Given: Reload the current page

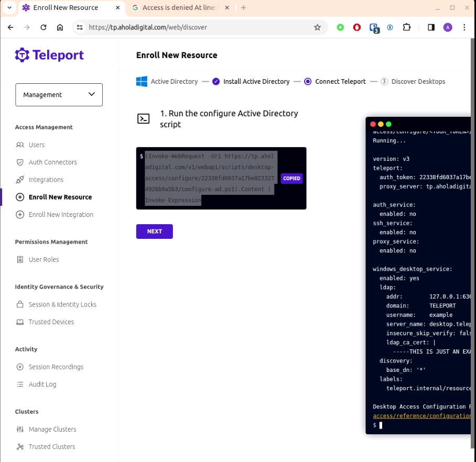Looking at the screenshot, I should coord(44,27).
